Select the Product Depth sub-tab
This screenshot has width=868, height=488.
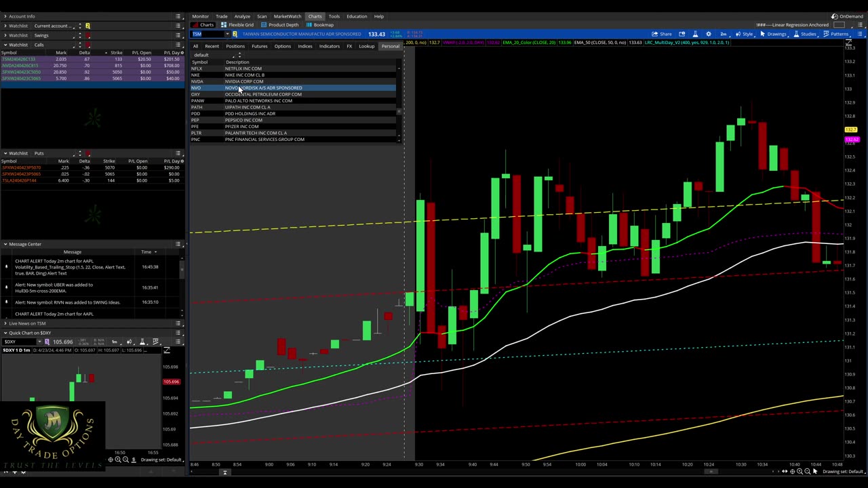click(279, 25)
